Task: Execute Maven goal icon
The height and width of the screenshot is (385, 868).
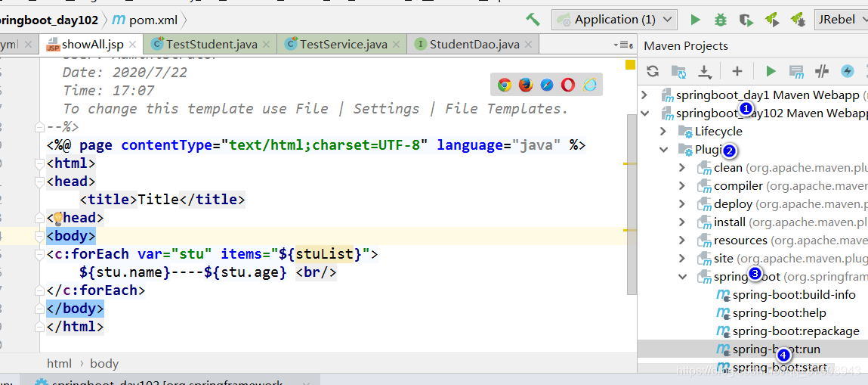Action: point(796,71)
